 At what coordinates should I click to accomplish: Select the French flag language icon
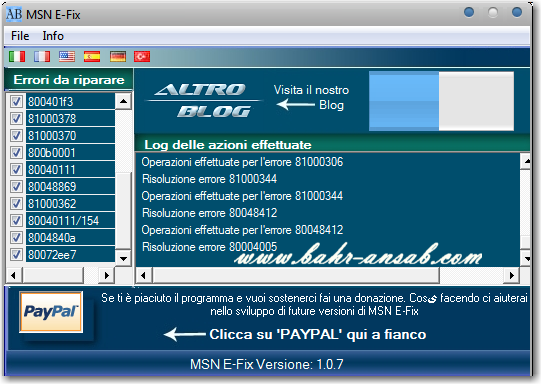click(42, 57)
